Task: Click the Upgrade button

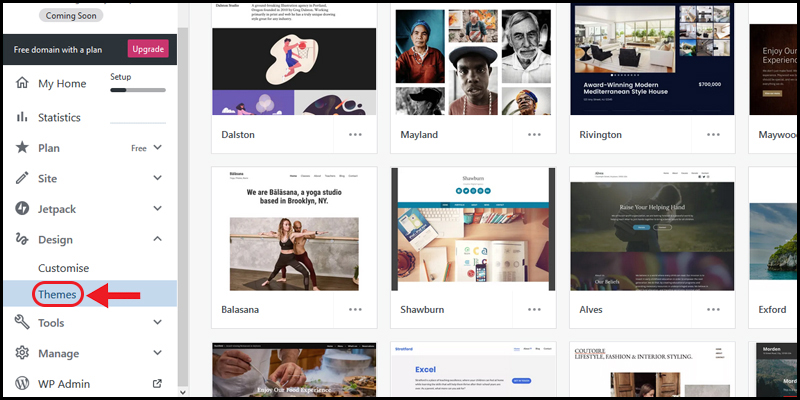Action: coord(148,49)
